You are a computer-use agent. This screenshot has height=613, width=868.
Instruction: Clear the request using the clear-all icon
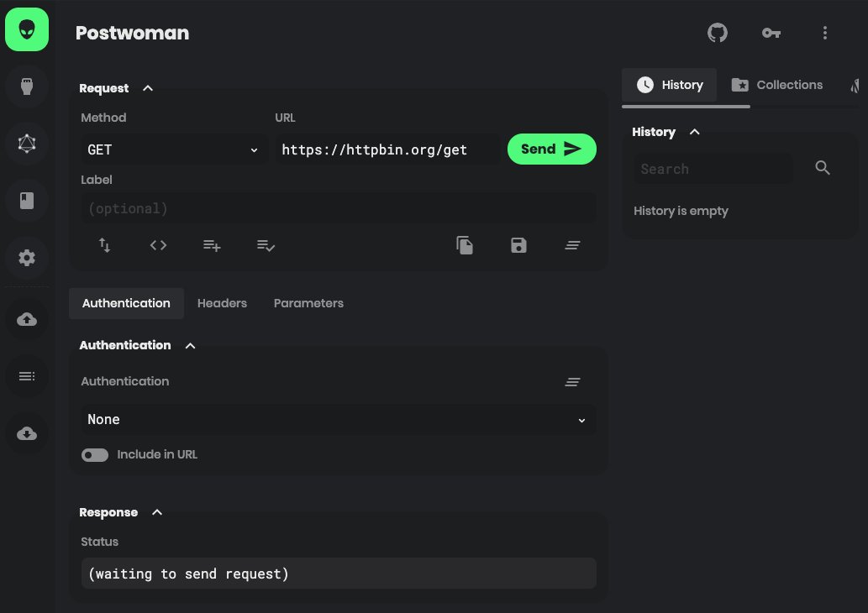(x=572, y=245)
